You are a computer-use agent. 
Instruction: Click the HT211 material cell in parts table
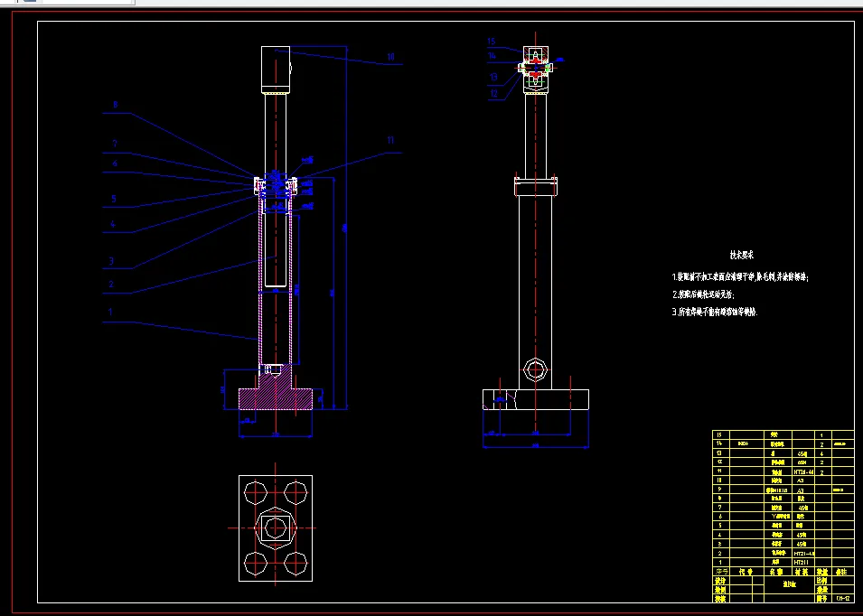[x=803, y=563]
